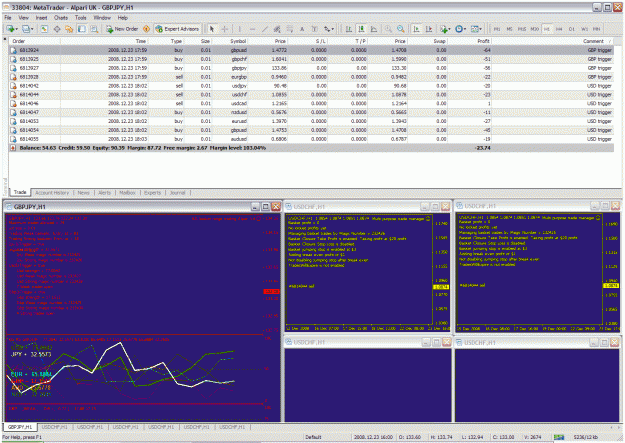Switch to M15 timeframe

(x=522, y=29)
